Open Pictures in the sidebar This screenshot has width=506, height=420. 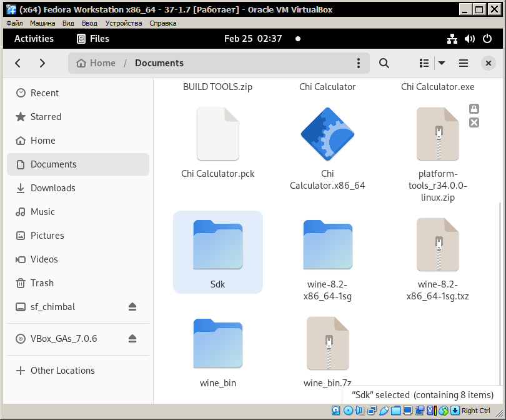click(x=77, y=236)
